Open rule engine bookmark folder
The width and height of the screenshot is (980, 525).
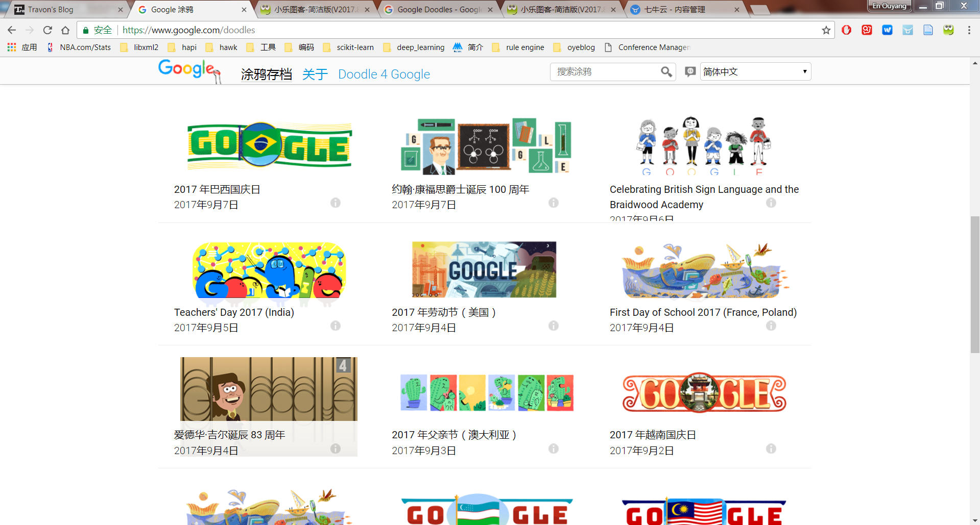[x=518, y=47]
